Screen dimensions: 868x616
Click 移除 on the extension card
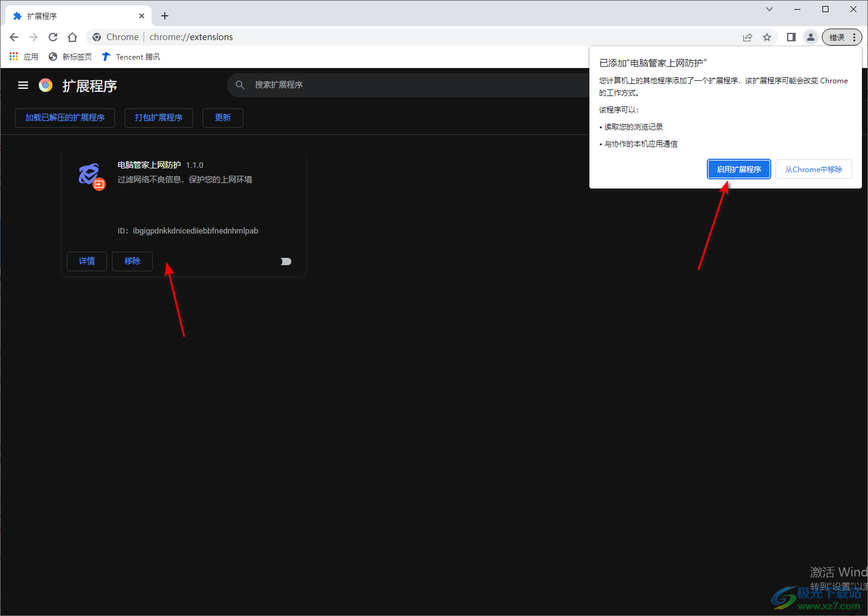point(132,261)
